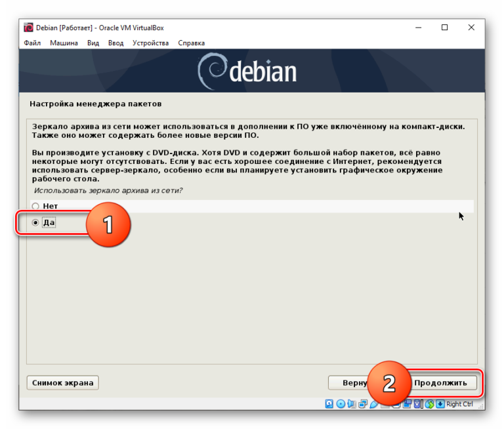Click the keyboard capture arrow icon
Image resolution: width=504 pixels, height=429 pixels.
(440, 403)
